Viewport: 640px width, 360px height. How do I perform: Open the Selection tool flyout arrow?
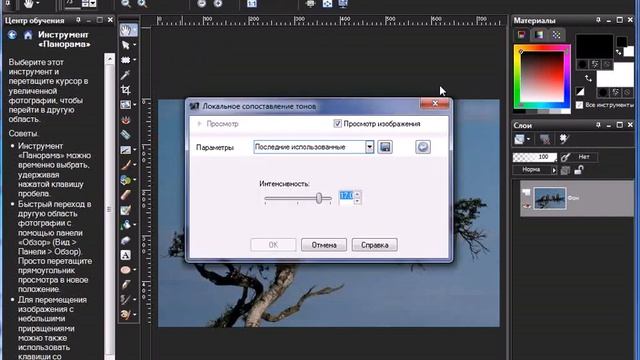tap(135, 60)
